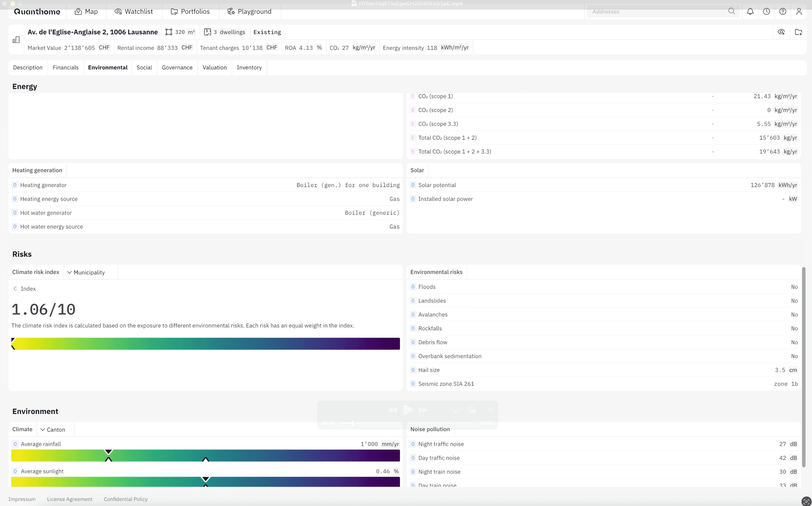Open the Confidential Policy link
This screenshot has height=506, width=812.
(126, 499)
